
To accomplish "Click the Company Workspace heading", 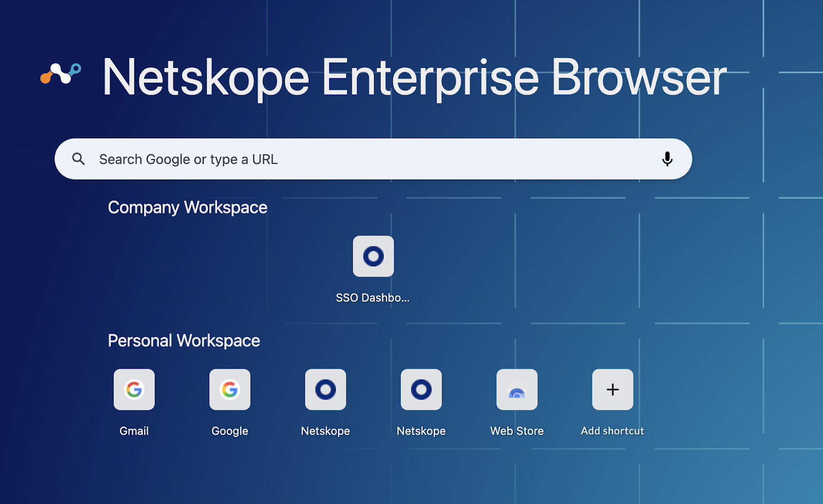I will [x=188, y=207].
